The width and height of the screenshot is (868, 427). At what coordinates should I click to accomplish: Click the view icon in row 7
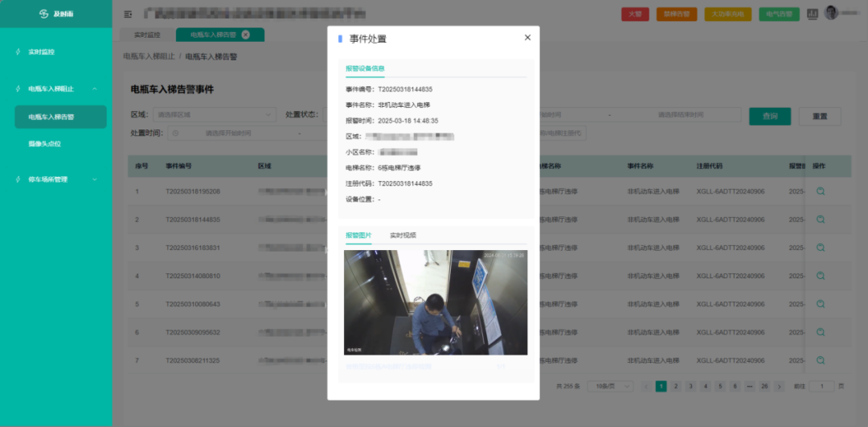tap(821, 360)
